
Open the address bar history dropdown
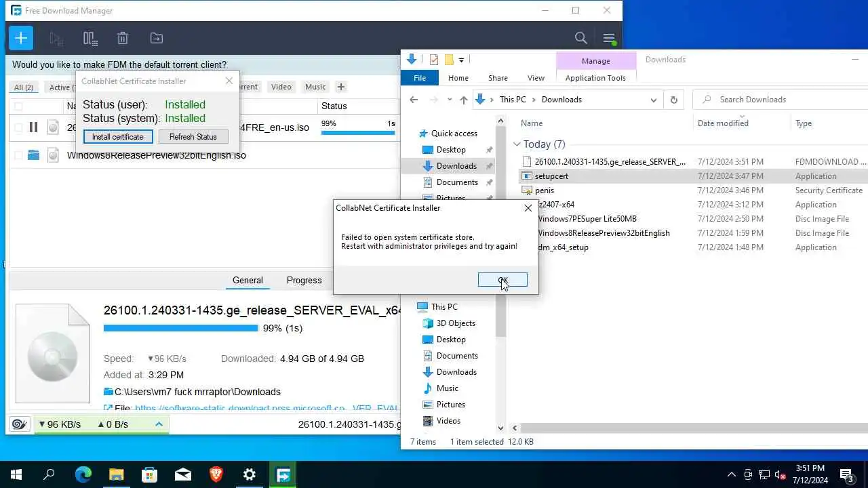click(x=653, y=100)
